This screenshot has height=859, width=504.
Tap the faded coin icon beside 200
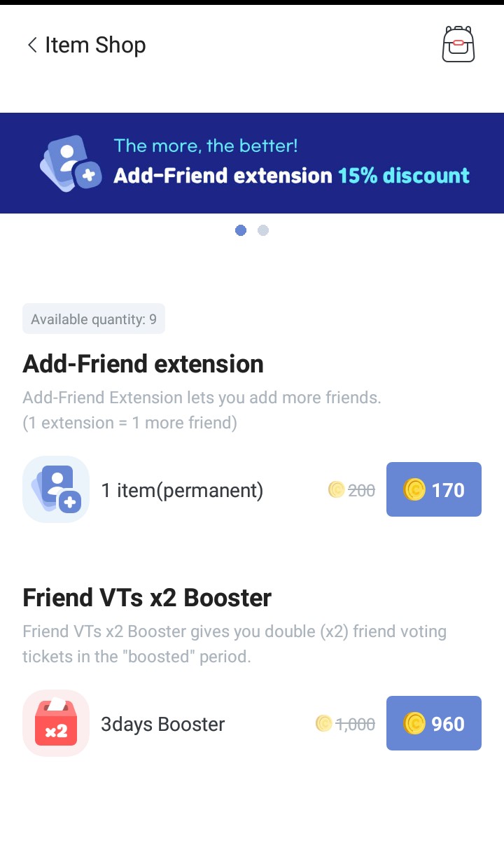(x=336, y=490)
